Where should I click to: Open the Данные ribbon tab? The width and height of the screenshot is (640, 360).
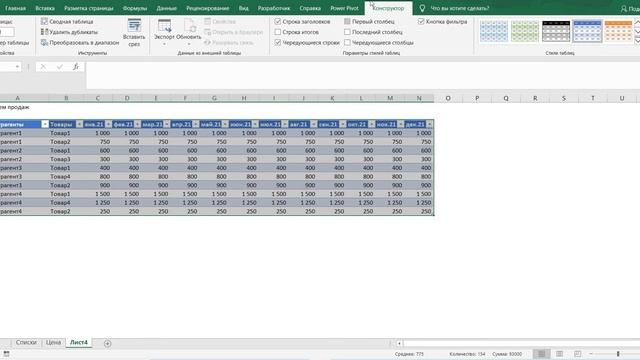coord(167,8)
